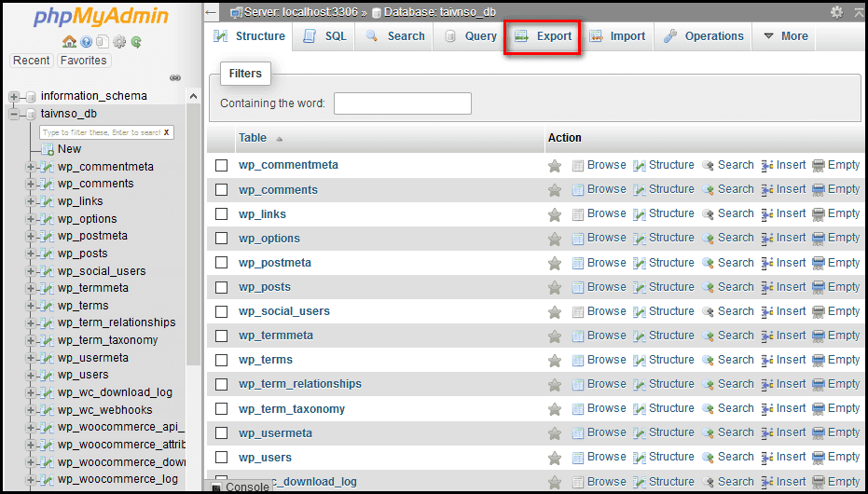The width and height of the screenshot is (868, 494).
Task: Open phpMyAdmin documentation help icon
Action: 86,42
